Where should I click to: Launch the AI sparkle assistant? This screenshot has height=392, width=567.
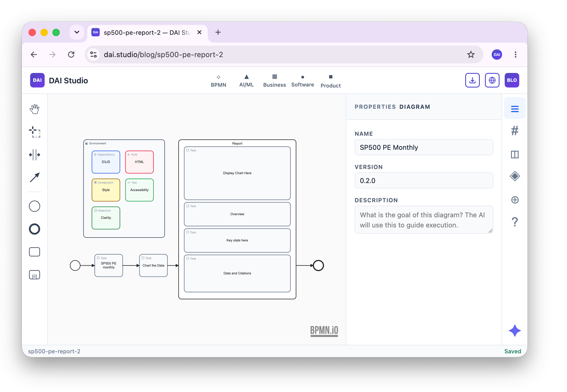(x=515, y=331)
